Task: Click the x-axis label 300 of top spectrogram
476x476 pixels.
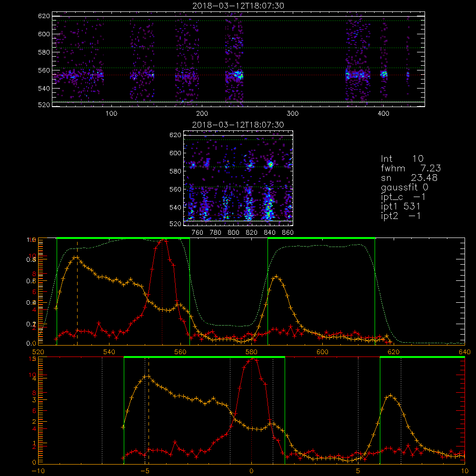Action: tap(293, 114)
